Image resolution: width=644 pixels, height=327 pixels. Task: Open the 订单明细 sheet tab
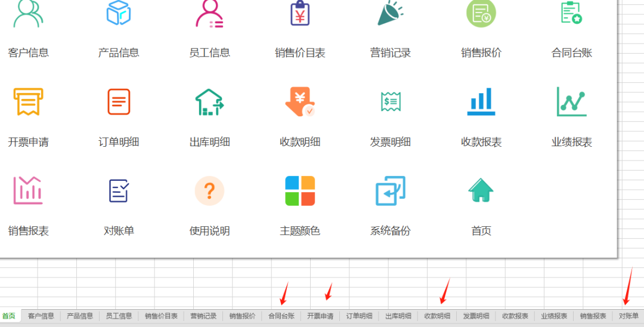[x=359, y=316]
